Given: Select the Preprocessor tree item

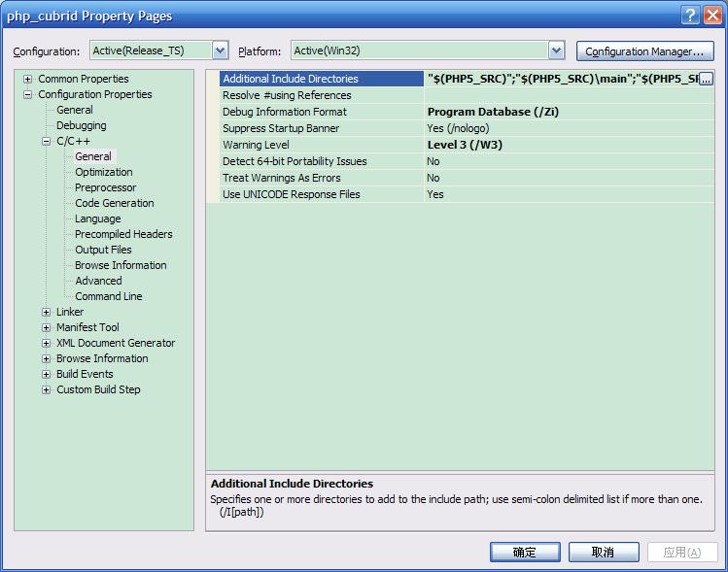Looking at the screenshot, I should point(106,187).
